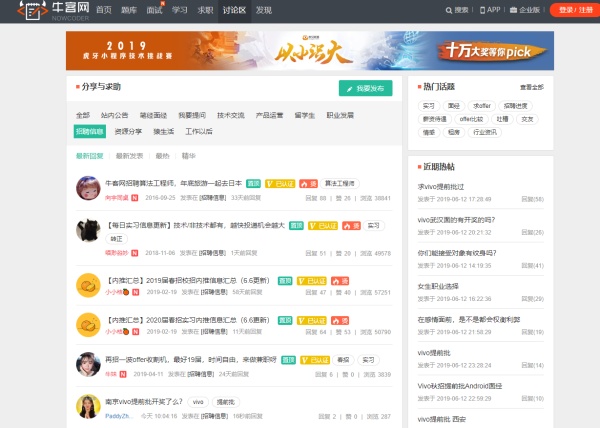Open 求职 in top navigation

pyautogui.click(x=205, y=10)
